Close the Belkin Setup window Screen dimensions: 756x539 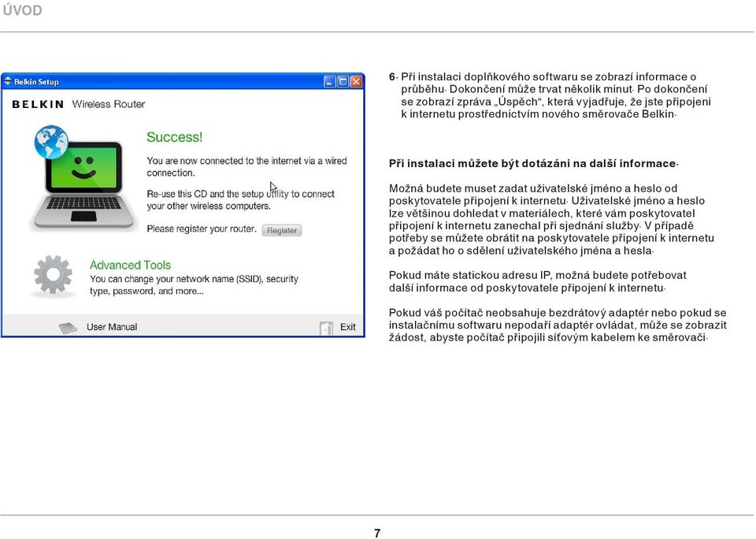tap(356, 81)
